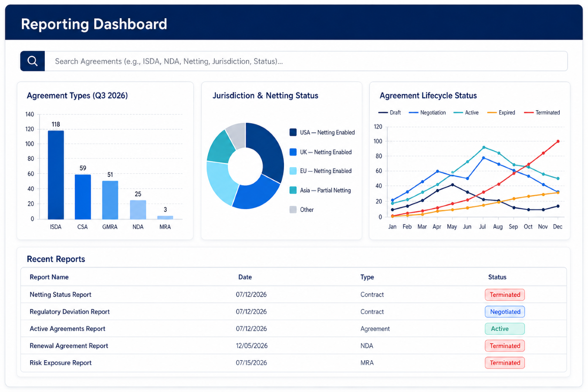The height and width of the screenshot is (392, 588).
Task: Click the date 07/15/2026 in the table
Action: click(x=252, y=363)
